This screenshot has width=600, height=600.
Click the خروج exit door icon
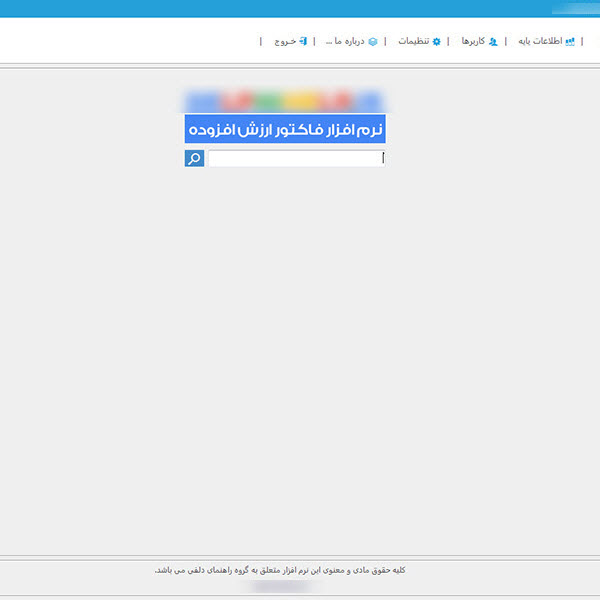303,41
